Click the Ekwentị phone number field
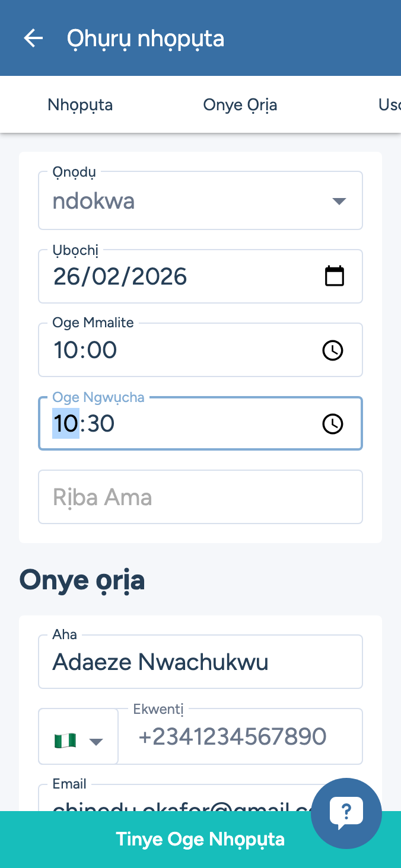The image size is (401, 868). point(240,736)
